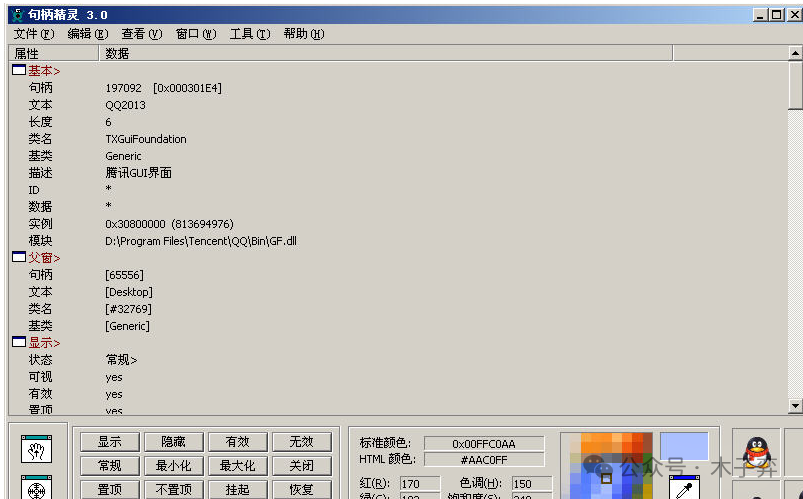Image resolution: width=803 pixels, height=499 pixels.
Task: Select the 实例 property label
Action: (40, 224)
